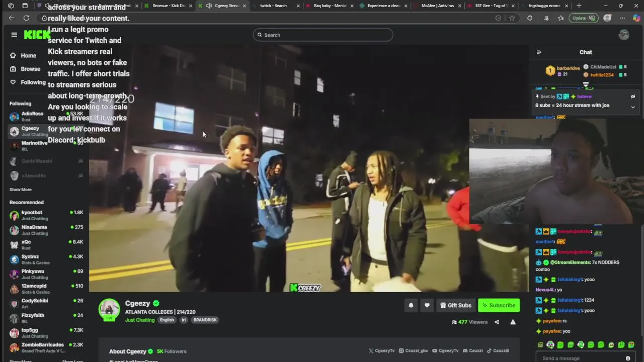Open Cxuzzi_gbc Instagram link
This screenshot has width=644, height=362.
[415, 351]
